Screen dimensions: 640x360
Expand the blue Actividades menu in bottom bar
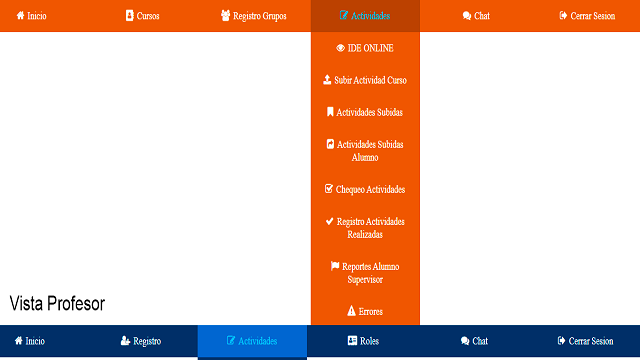[x=252, y=341]
